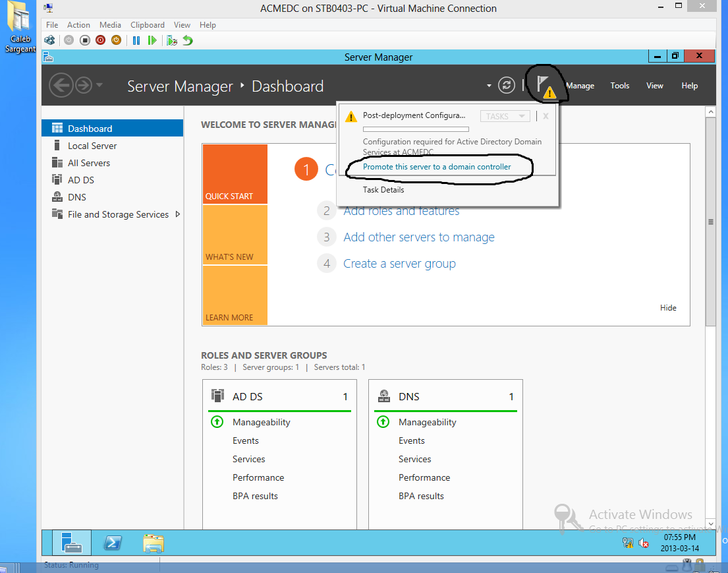Click Add other servers to manage
728x573 pixels.
[x=419, y=237]
